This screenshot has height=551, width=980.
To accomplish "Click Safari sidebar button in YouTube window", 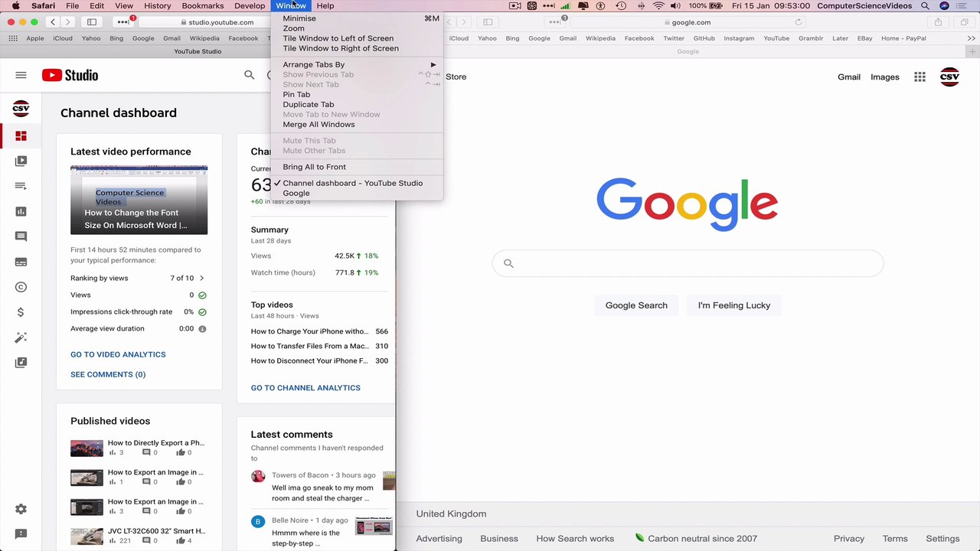I will coord(92,22).
